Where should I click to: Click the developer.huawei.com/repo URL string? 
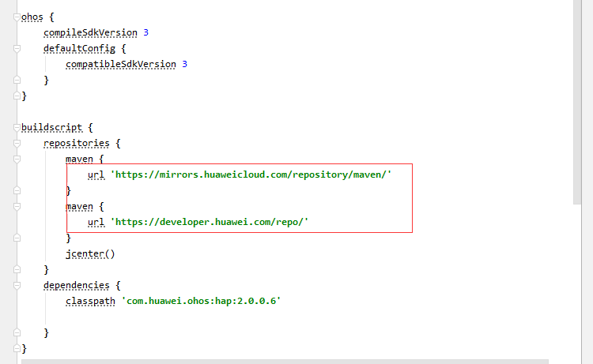210,222
